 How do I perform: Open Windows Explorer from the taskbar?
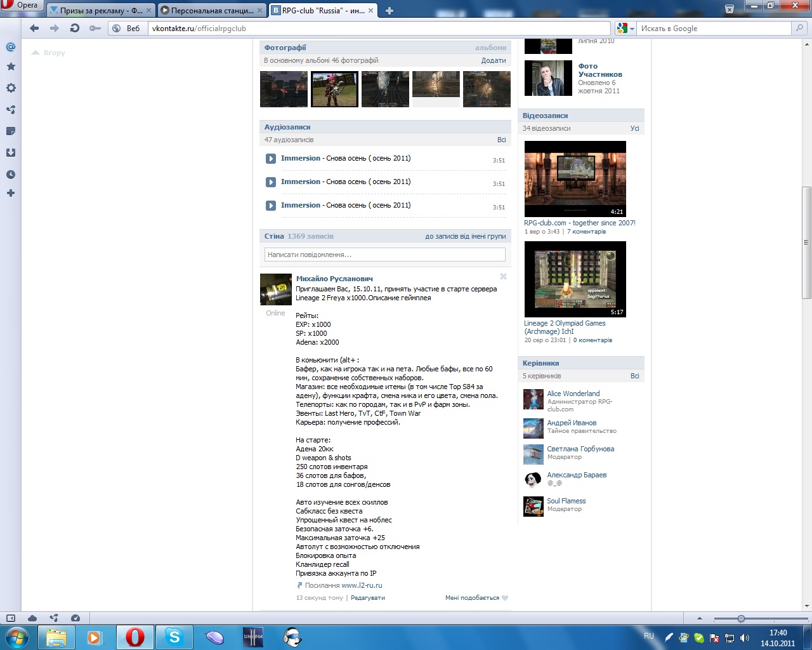coord(56,637)
